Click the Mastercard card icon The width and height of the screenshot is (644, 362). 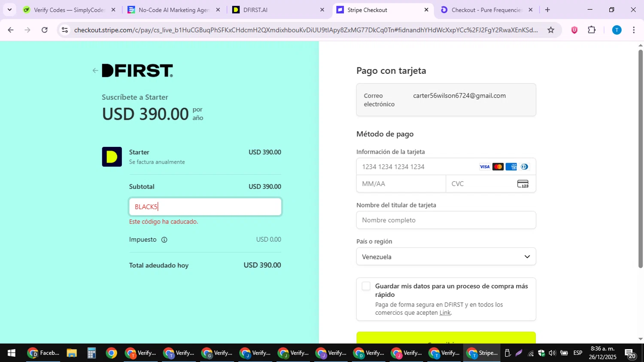pos(498,167)
